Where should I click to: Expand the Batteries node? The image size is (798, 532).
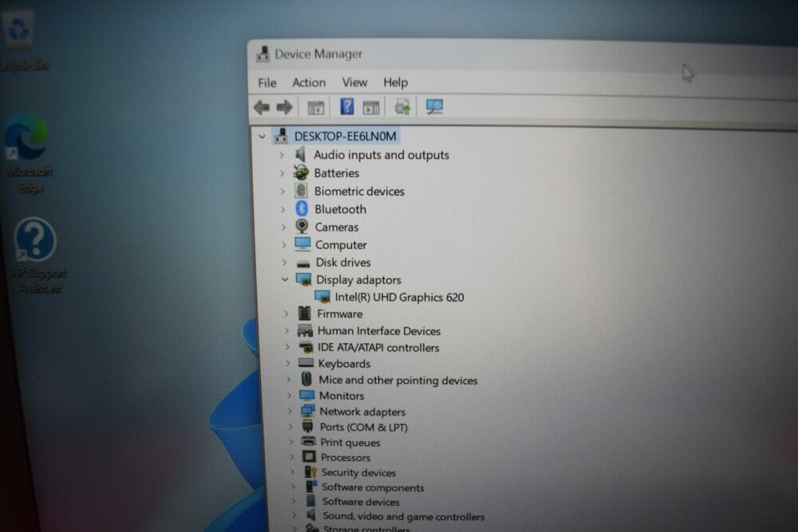[282, 173]
